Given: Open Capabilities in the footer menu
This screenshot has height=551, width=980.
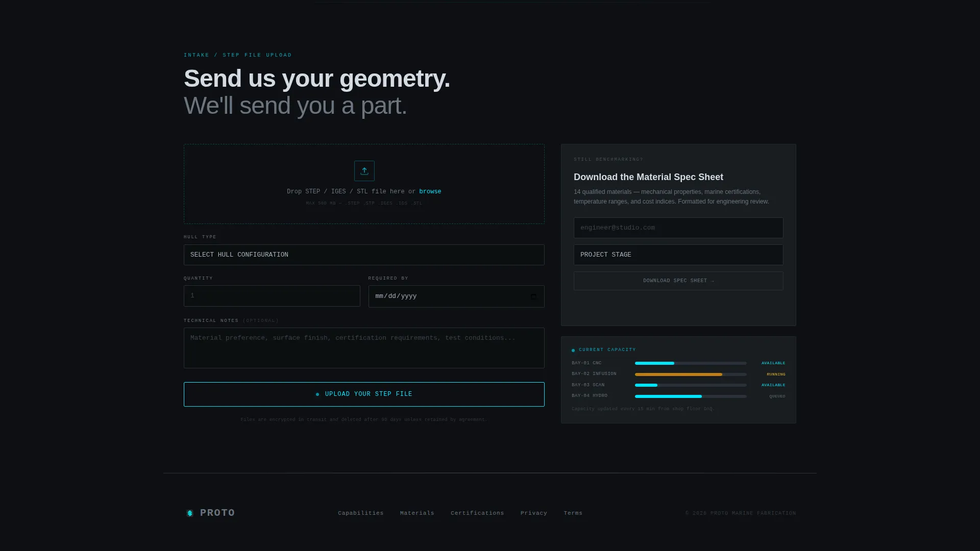Looking at the screenshot, I should click(360, 513).
